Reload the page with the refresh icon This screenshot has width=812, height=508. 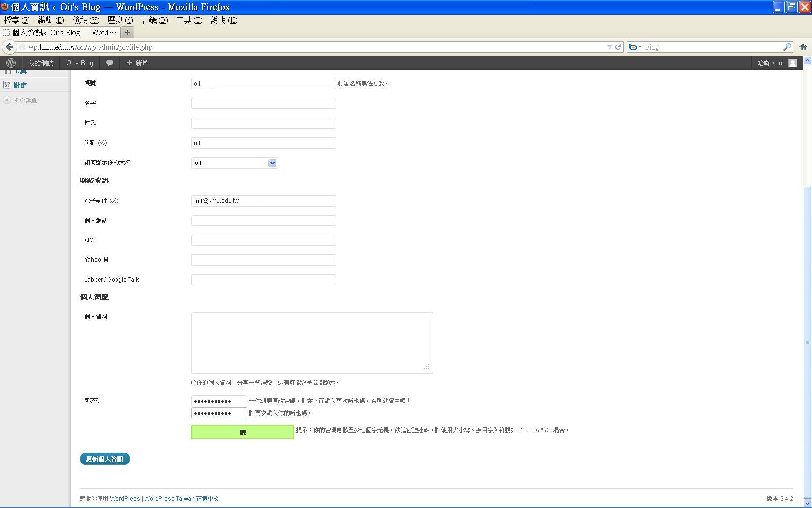618,47
